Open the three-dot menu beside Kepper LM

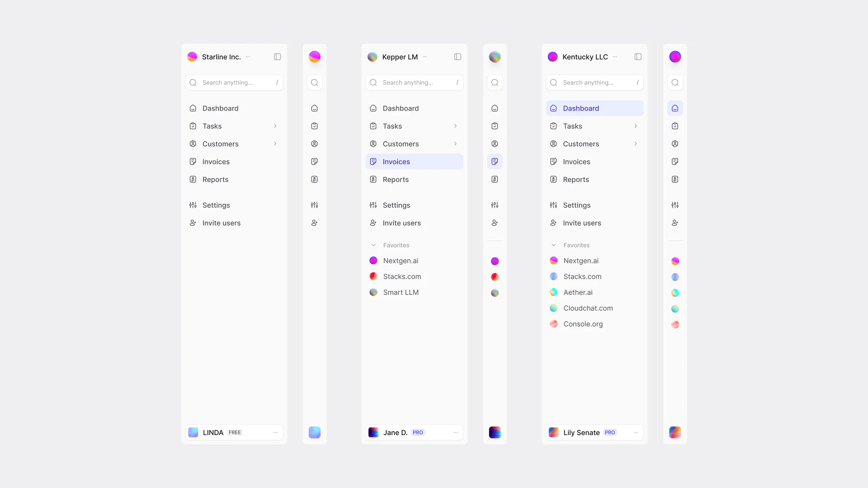pos(425,57)
